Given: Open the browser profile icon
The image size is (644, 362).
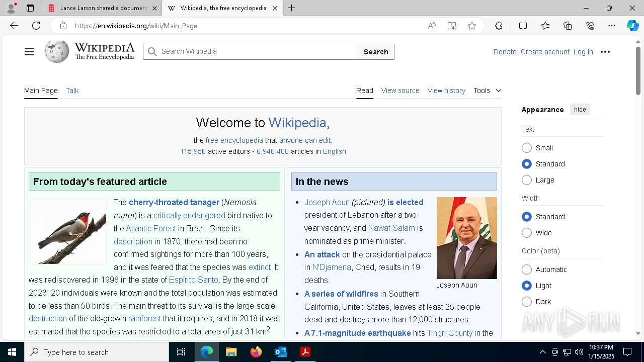Looking at the screenshot, I should (x=11, y=8).
